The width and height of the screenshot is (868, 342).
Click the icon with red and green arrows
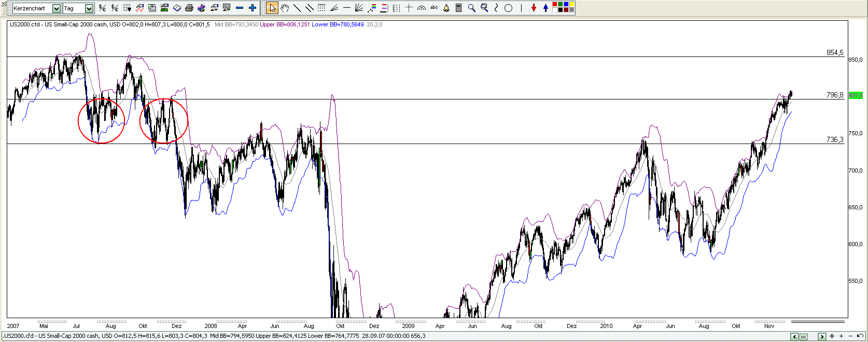[x=214, y=8]
